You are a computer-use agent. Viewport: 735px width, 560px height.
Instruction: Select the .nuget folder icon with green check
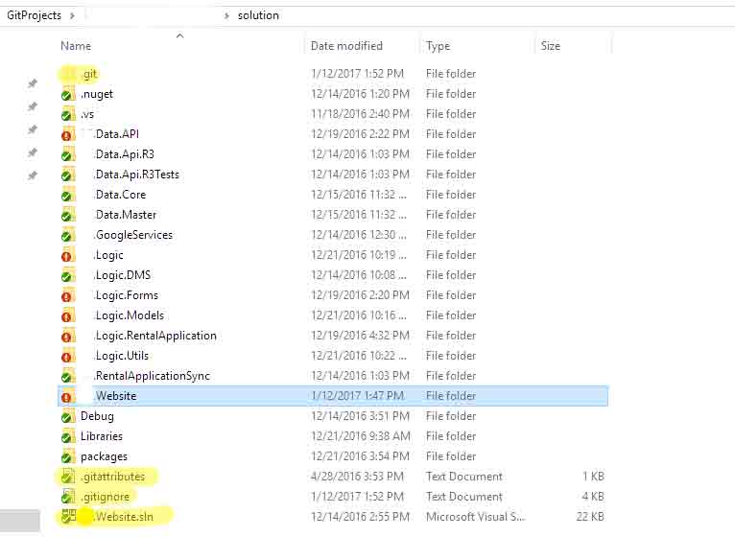(68, 94)
